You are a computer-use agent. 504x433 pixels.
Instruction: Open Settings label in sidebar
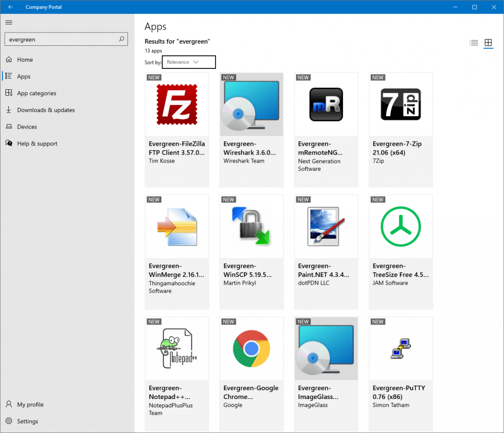[x=28, y=421]
